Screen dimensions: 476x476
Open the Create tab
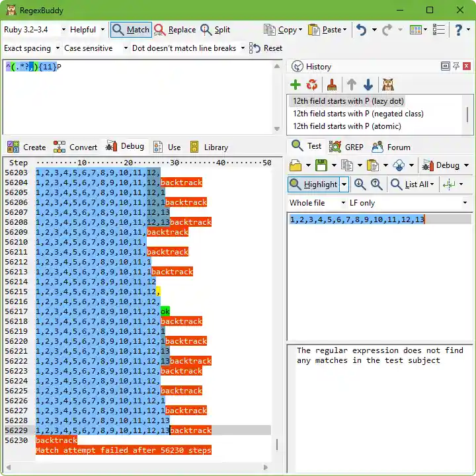(x=26, y=147)
